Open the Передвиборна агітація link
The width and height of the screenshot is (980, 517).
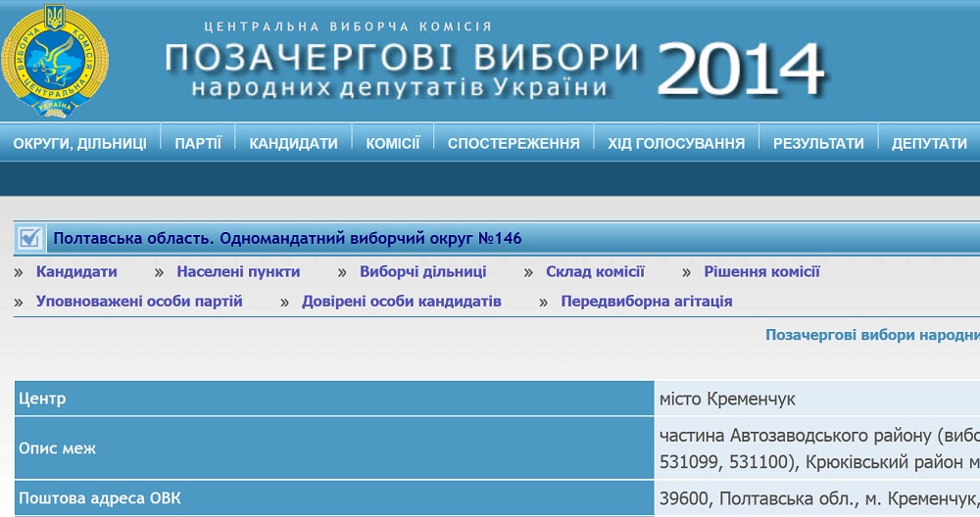click(646, 302)
